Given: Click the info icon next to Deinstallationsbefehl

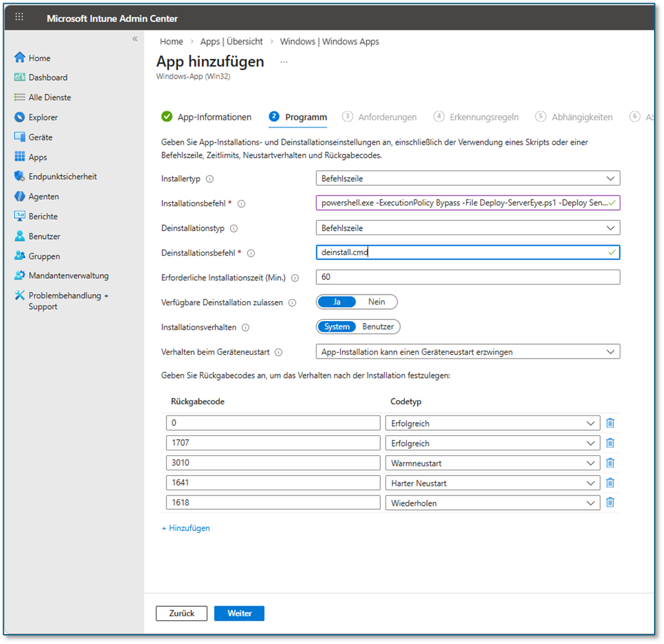Looking at the screenshot, I should click(x=251, y=254).
